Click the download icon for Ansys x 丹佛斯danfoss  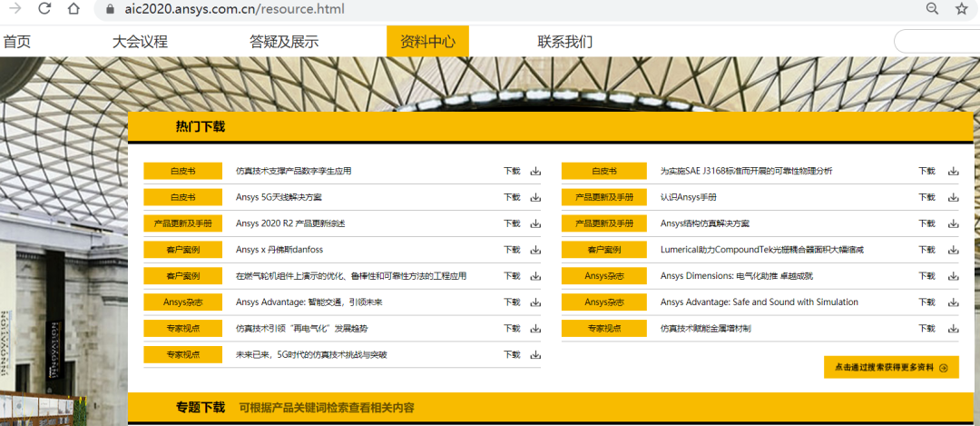pos(535,250)
